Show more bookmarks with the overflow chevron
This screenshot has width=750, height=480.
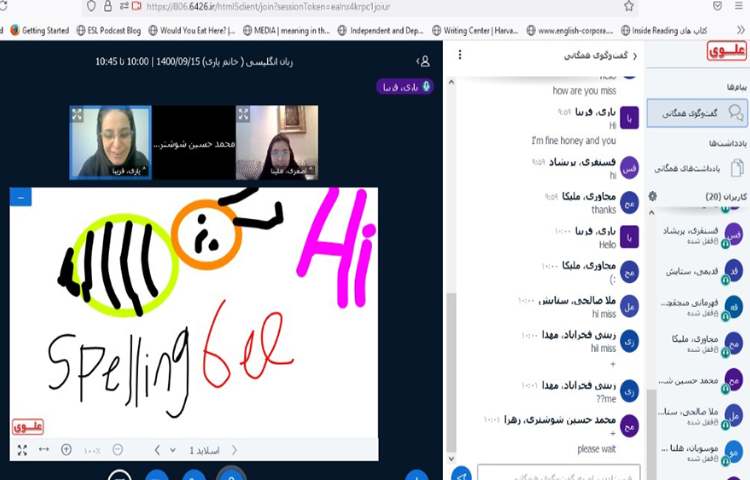(740, 30)
